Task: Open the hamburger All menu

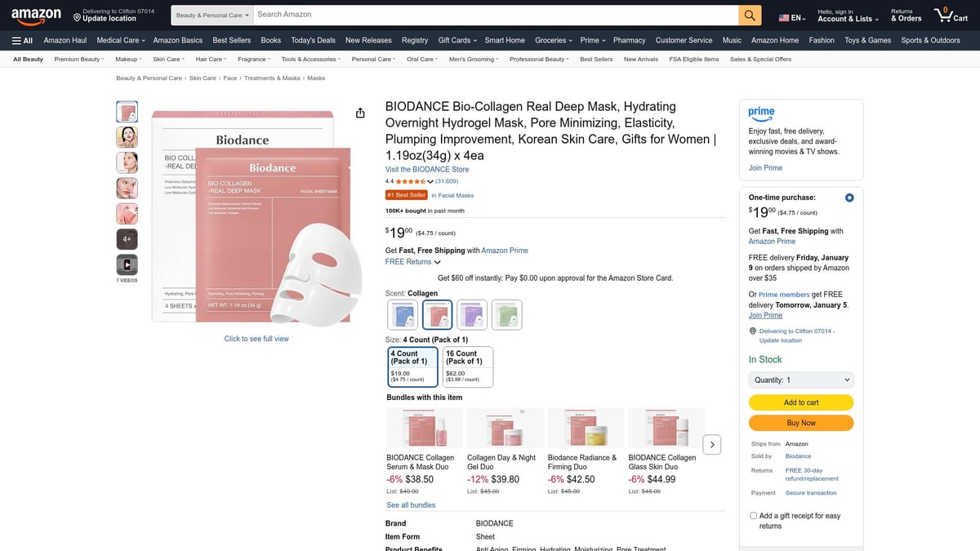Action: tap(20, 39)
